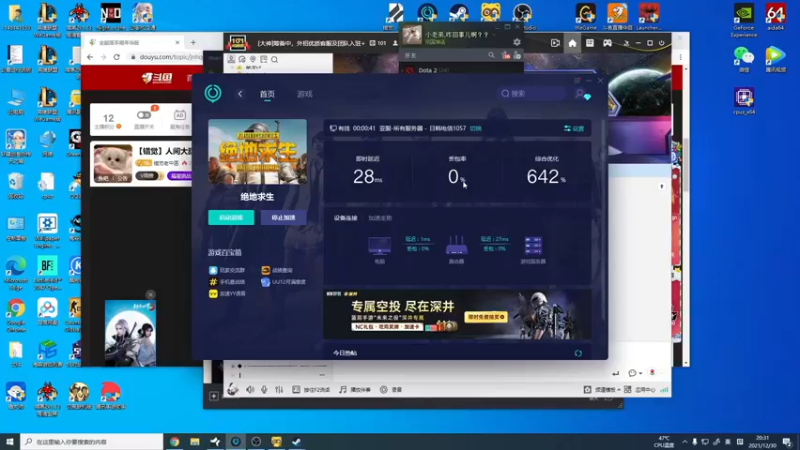Image resolution: width=800 pixels, height=450 pixels.
Task: Click the Windows taskbar search box
Action: [x=92, y=441]
